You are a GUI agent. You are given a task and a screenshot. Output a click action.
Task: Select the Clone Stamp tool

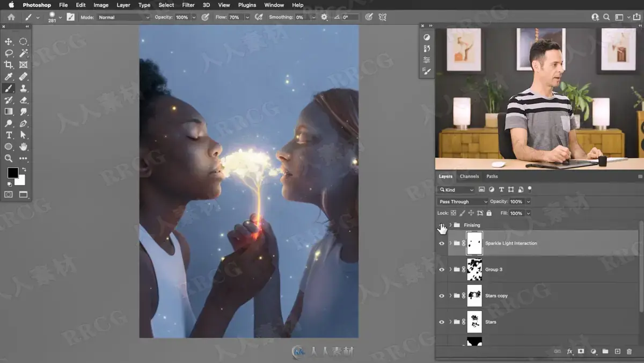click(x=23, y=89)
